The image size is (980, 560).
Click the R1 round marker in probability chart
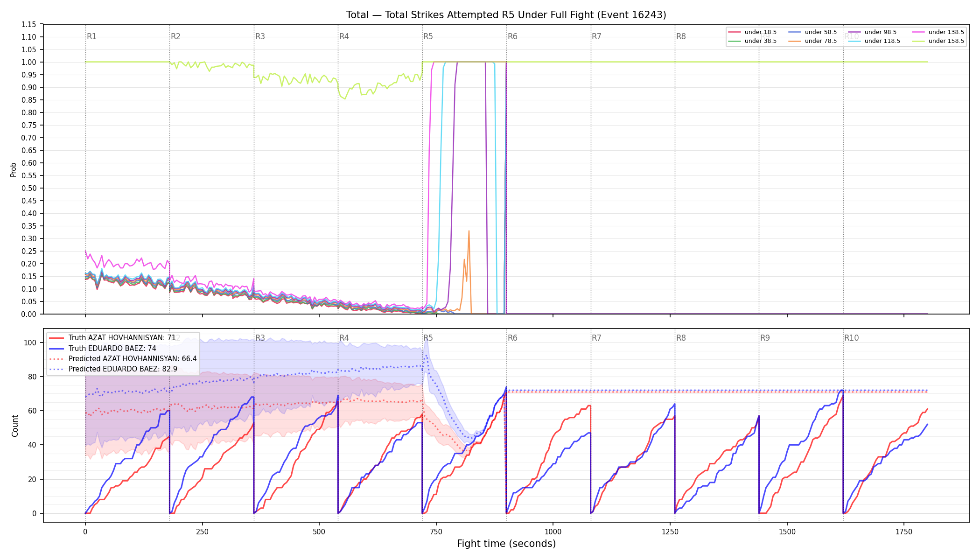(91, 36)
